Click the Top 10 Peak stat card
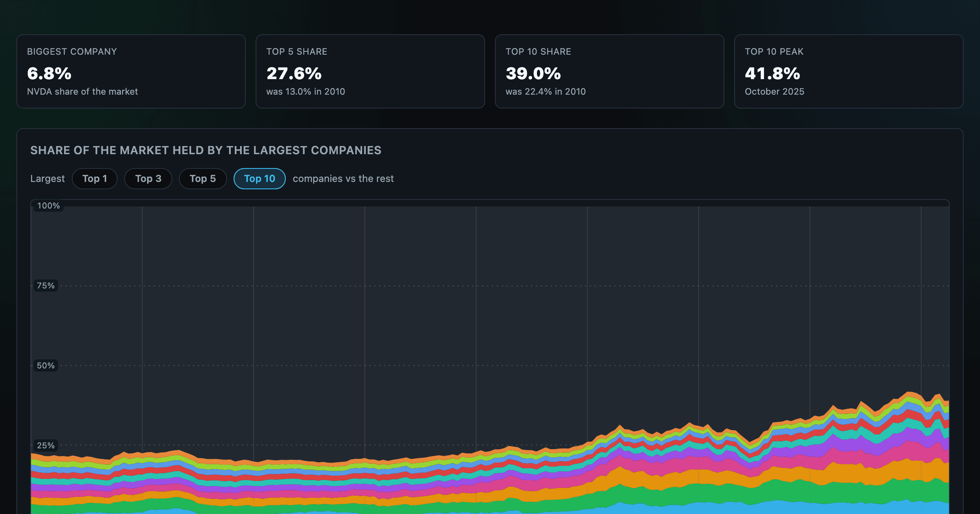This screenshot has height=514, width=980. 849,71
